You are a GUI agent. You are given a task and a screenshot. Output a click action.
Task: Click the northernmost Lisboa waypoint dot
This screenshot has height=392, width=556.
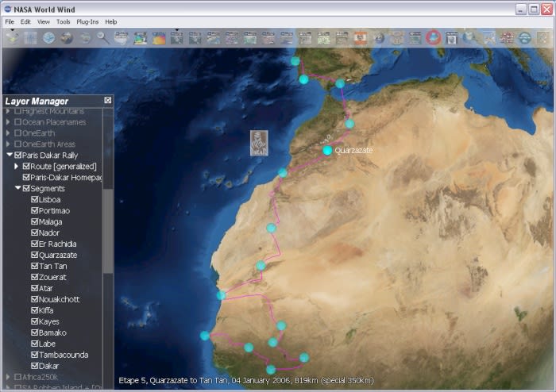295,61
